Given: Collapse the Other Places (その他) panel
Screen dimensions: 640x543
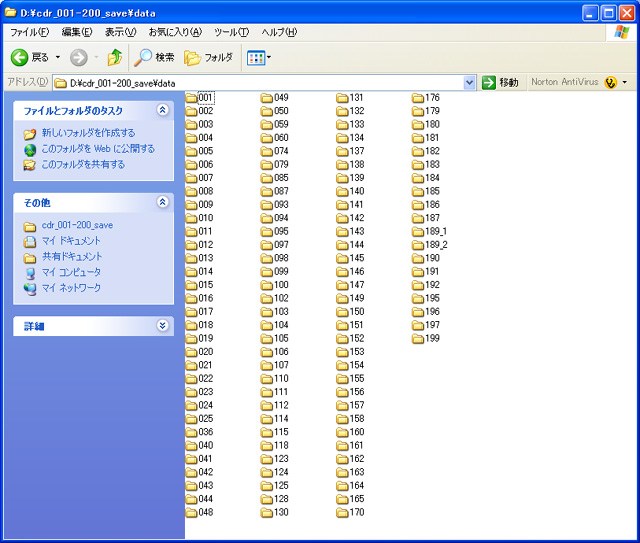Looking at the screenshot, I should tap(163, 203).
